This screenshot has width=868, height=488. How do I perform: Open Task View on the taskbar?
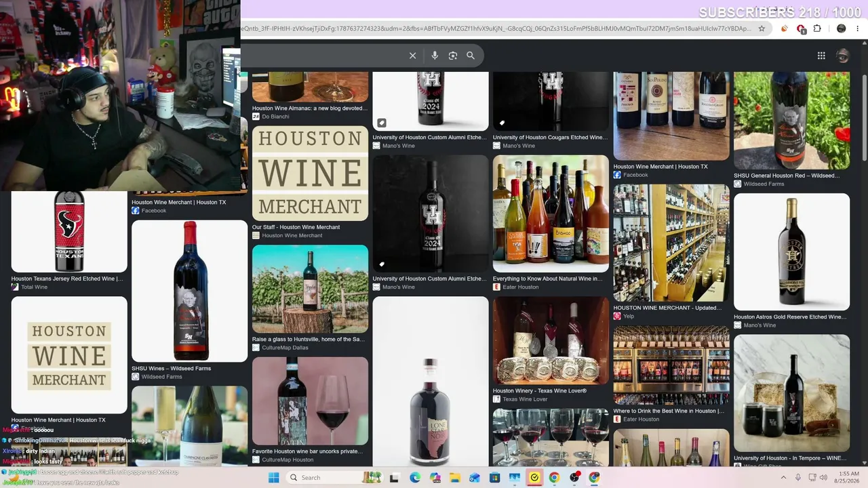(394, 478)
